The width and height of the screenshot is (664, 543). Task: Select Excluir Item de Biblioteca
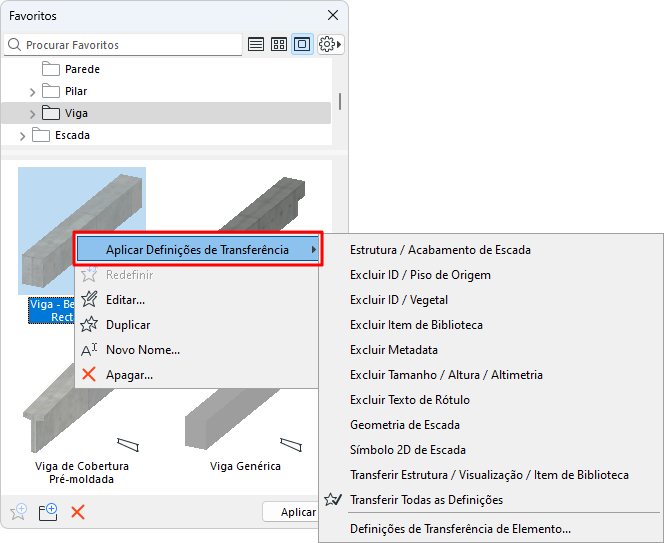click(x=491, y=325)
